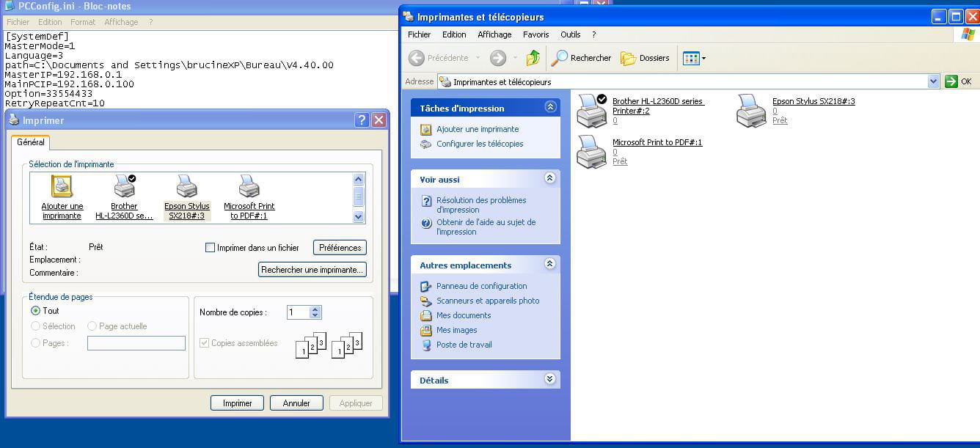
Task: Go back with Précédente arrow
Action: point(417,58)
